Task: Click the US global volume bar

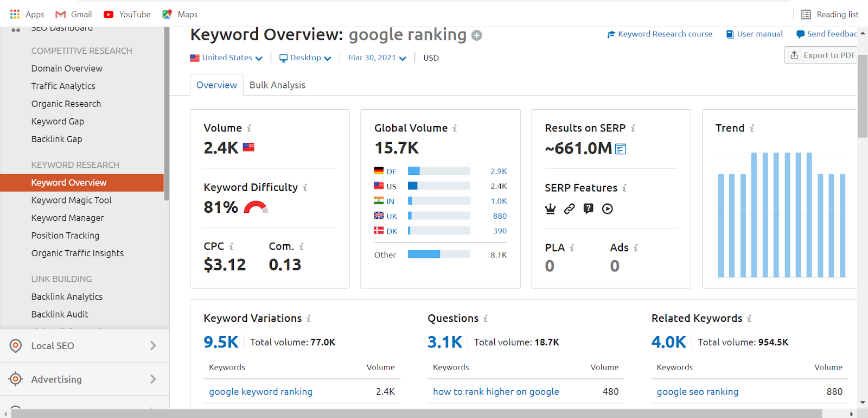Action: pos(439,186)
